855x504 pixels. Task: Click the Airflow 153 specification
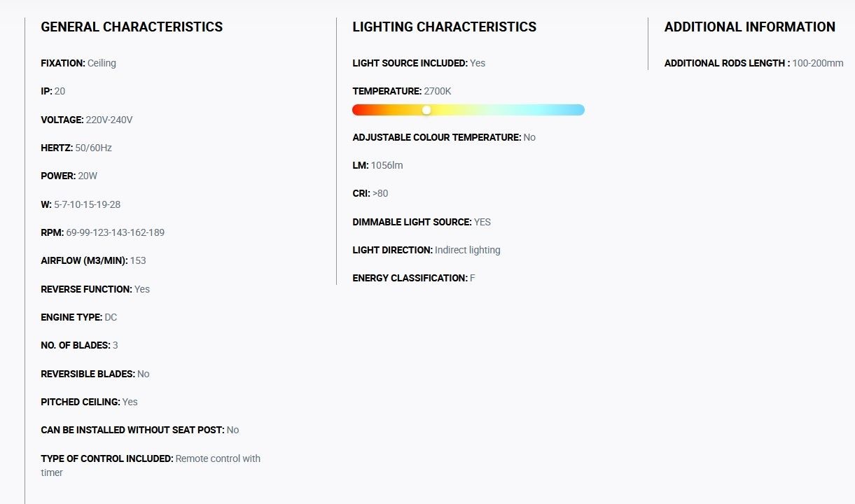(93, 260)
